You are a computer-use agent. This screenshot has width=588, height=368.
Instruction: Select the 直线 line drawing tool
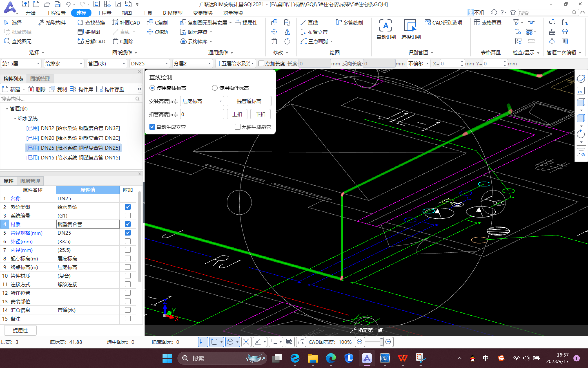309,23
